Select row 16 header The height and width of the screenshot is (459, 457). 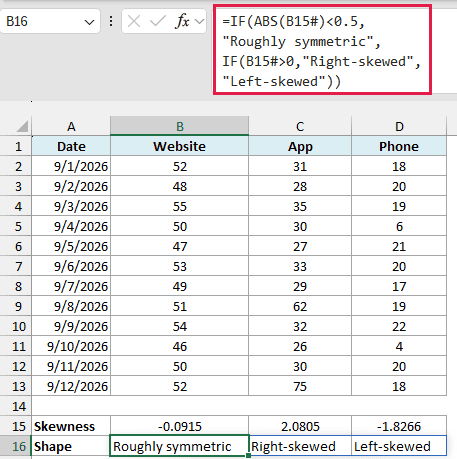click(x=16, y=446)
